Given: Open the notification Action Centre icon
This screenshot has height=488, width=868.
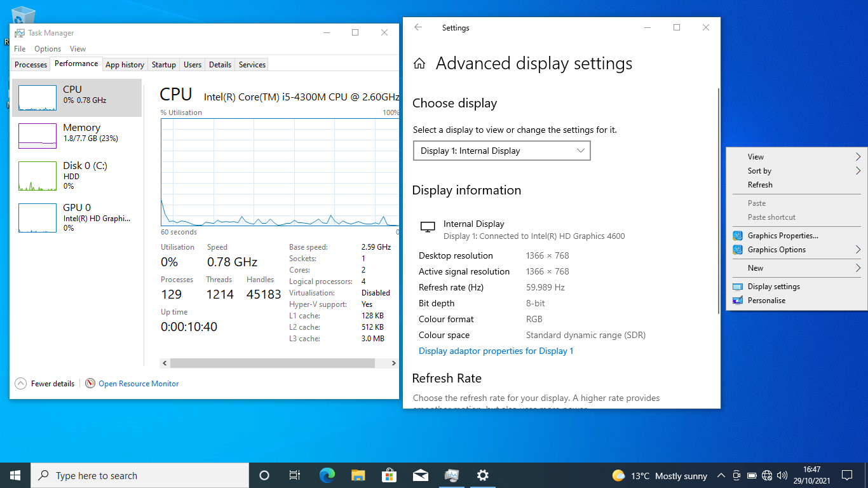Looking at the screenshot, I should 846,475.
